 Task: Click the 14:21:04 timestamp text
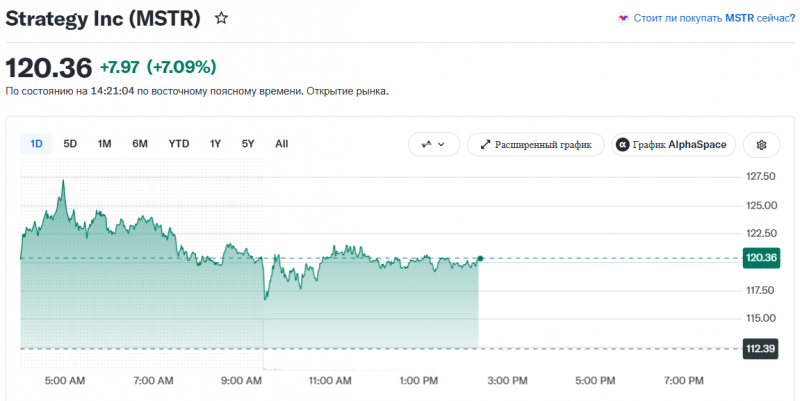coord(113,92)
